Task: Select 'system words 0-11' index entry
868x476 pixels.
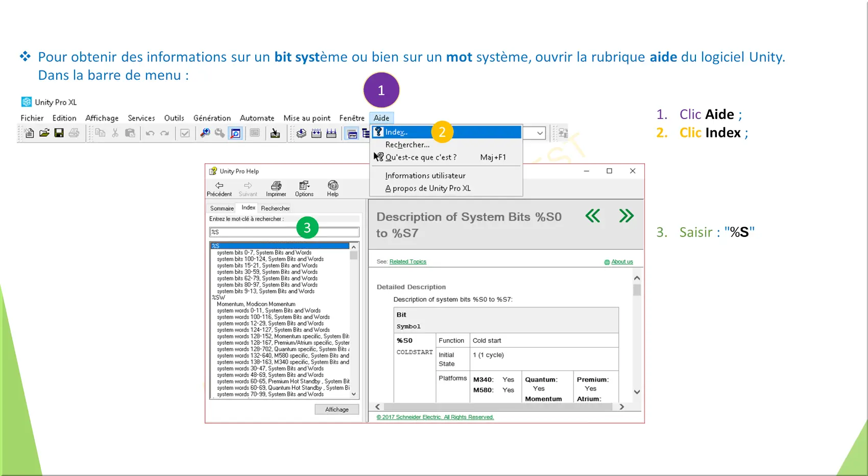Action: tap(269, 311)
